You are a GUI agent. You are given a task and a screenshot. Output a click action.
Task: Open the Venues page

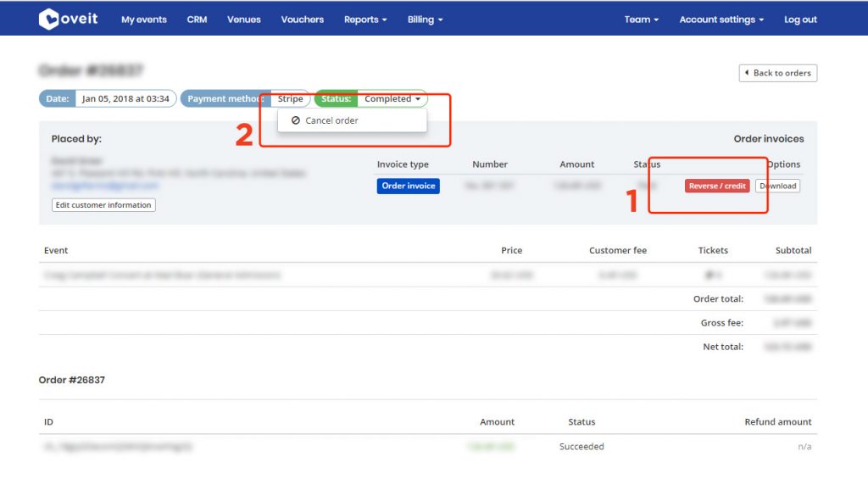click(244, 19)
